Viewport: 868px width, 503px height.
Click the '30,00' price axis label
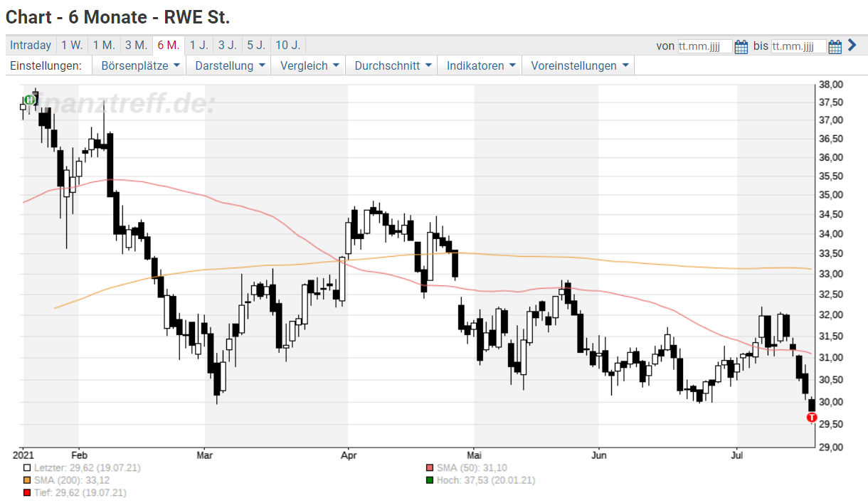click(x=831, y=402)
